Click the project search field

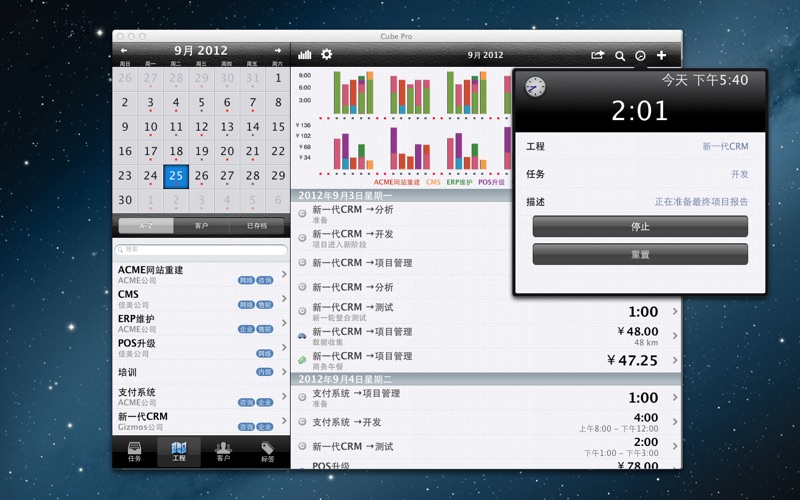(x=201, y=249)
